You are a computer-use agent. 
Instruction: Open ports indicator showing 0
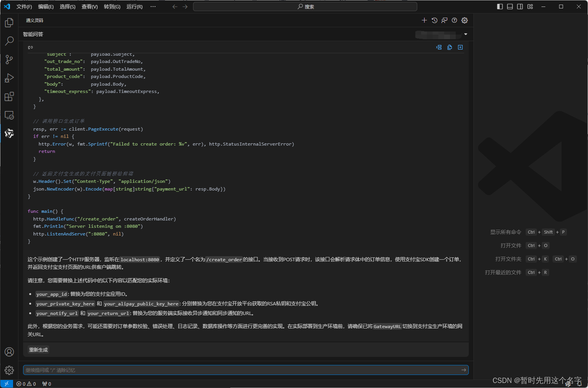click(47, 384)
